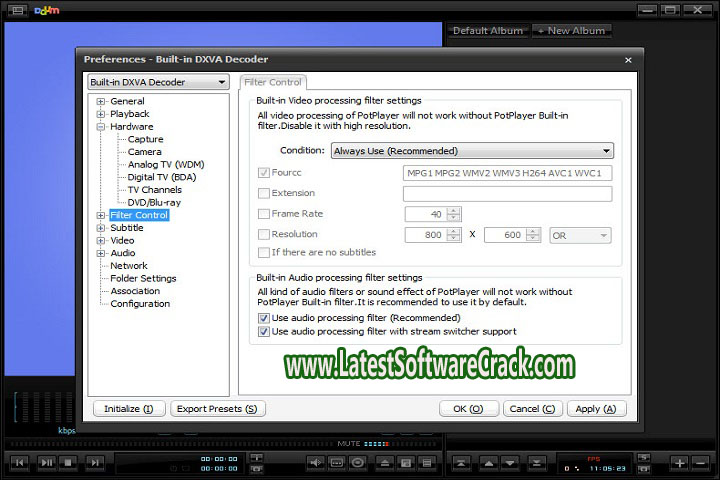The image size is (720, 480).
Task: Click the stop playback button
Action: point(70,462)
